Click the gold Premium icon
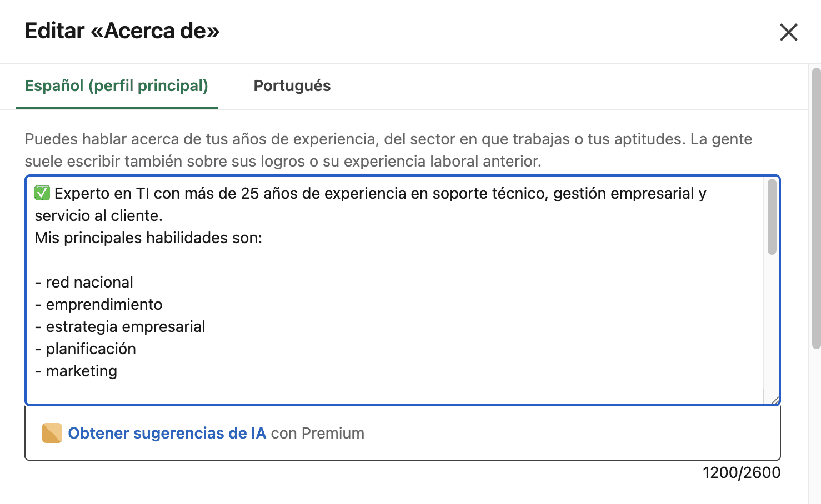This screenshot has width=821, height=504. (52, 433)
